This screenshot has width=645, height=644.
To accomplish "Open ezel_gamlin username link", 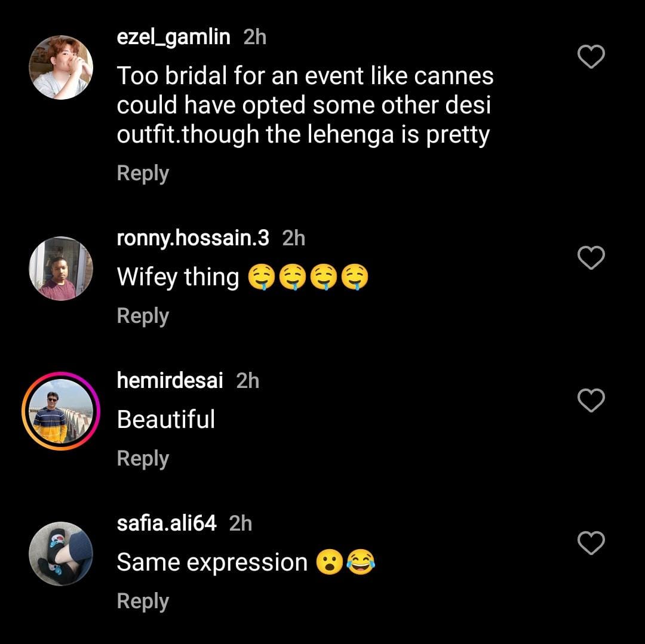I will [x=173, y=37].
